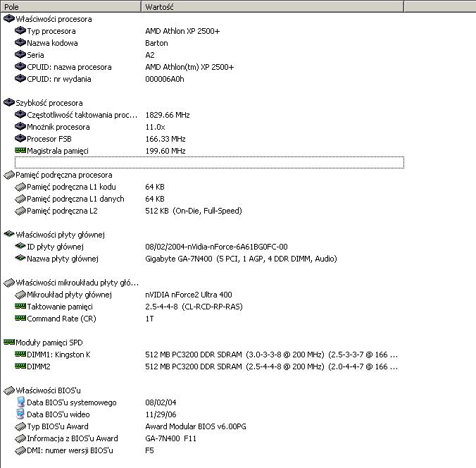
Task: Click the DIMM1: Kingston K icon
Action: coord(20,354)
